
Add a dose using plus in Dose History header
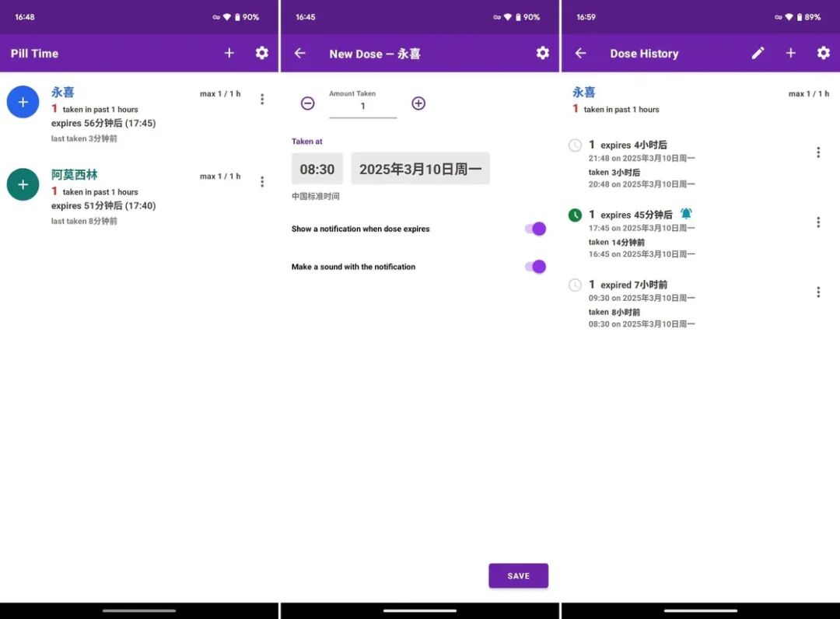791,53
